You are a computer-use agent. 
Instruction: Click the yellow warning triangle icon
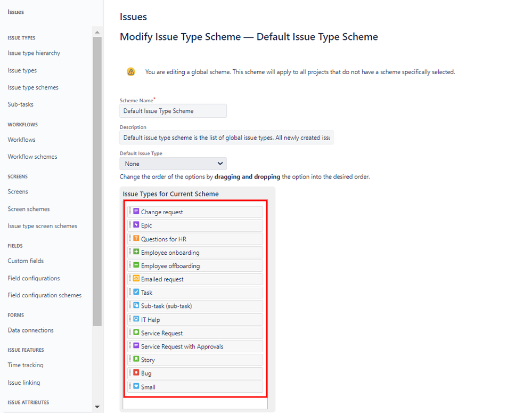click(131, 71)
